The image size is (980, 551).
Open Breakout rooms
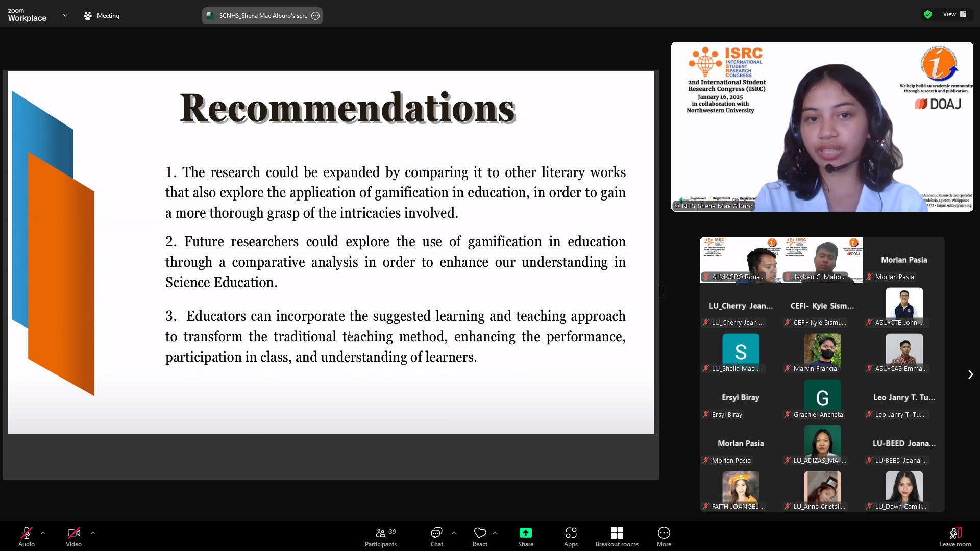[617, 537]
